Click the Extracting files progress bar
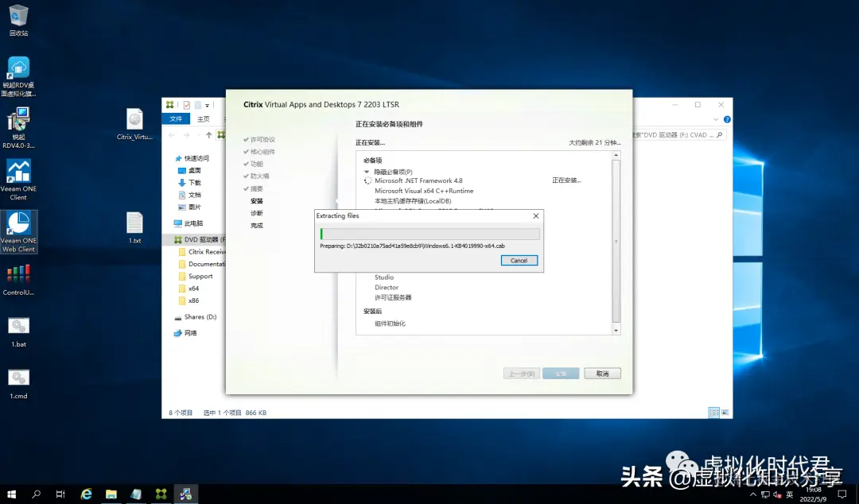This screenshot has width=859, height=504. click(429, 233)
